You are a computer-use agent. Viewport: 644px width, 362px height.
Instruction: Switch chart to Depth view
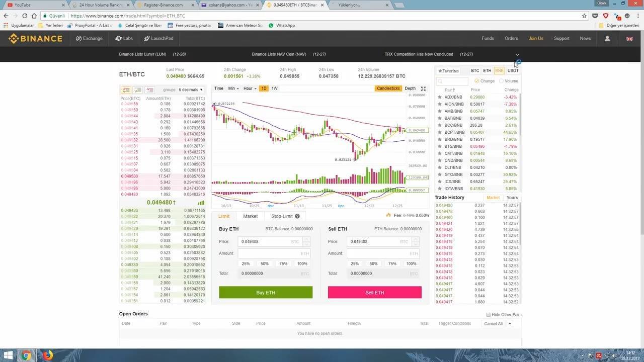tap(410, 88)
